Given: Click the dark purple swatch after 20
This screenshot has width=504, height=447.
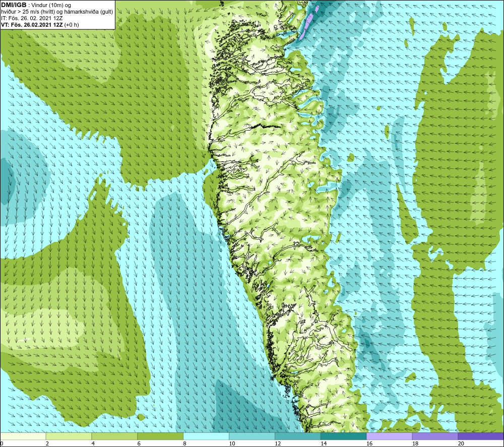Looking at the screenshot, I should (481, 436).
